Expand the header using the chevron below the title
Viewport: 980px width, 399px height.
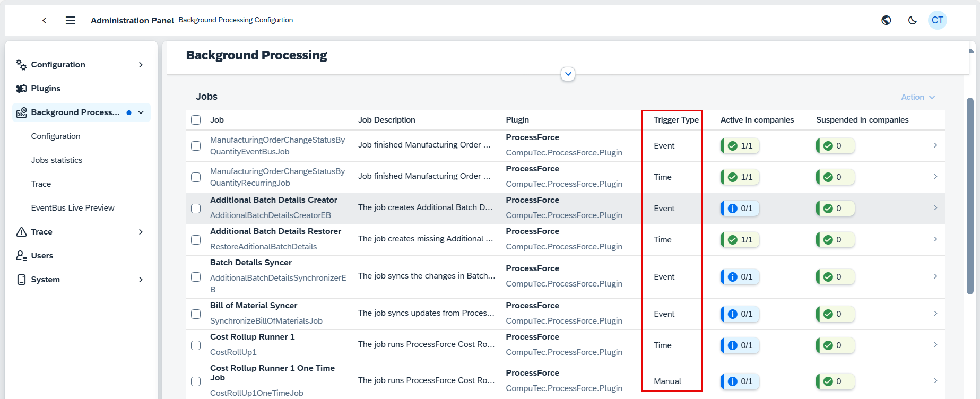568,74
